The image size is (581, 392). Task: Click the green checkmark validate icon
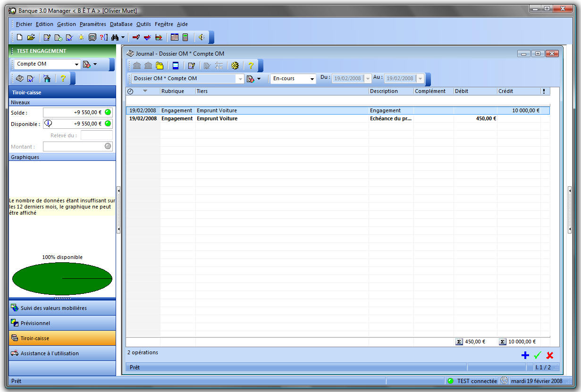[x=537, y=355]
